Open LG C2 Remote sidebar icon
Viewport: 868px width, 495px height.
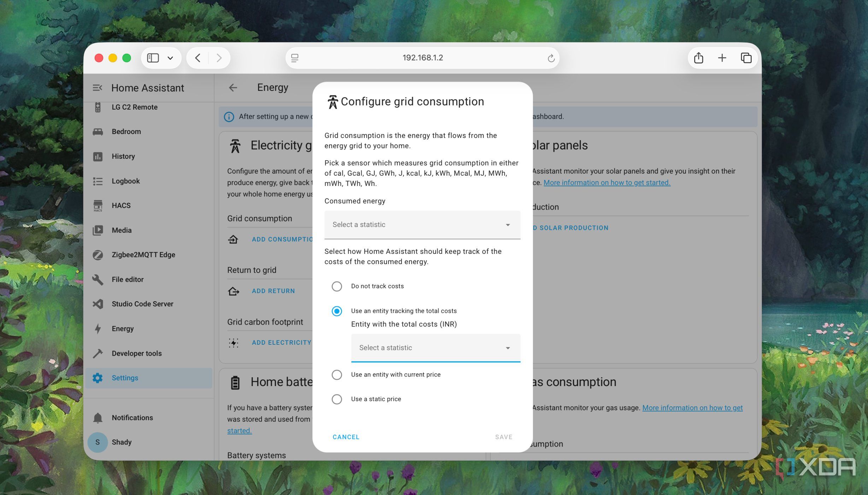(98, 107)
